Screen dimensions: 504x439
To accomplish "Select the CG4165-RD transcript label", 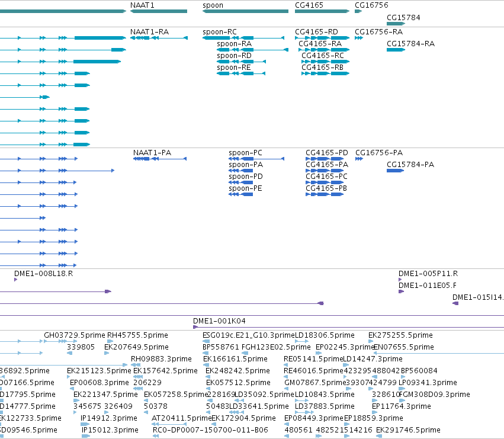I will (316, 32).
